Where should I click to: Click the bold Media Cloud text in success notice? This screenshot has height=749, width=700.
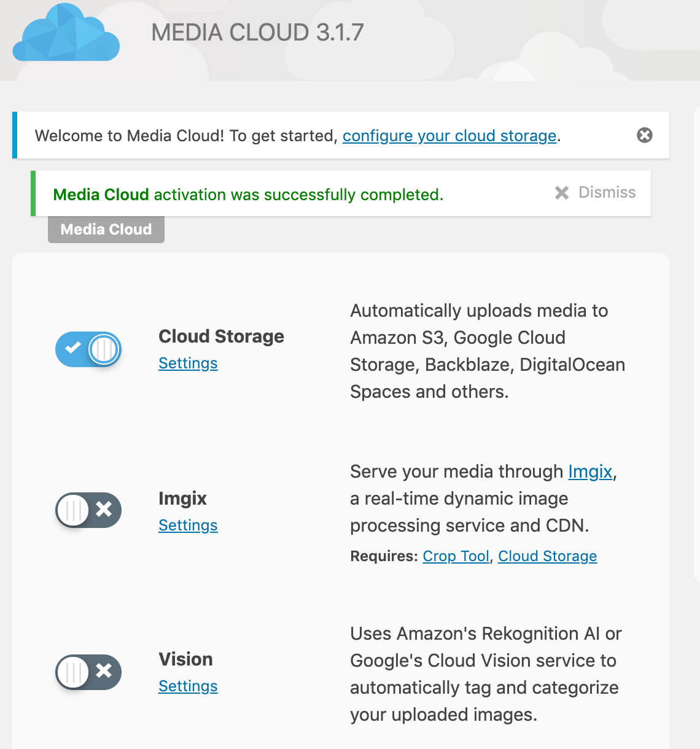tap(101, 195)
